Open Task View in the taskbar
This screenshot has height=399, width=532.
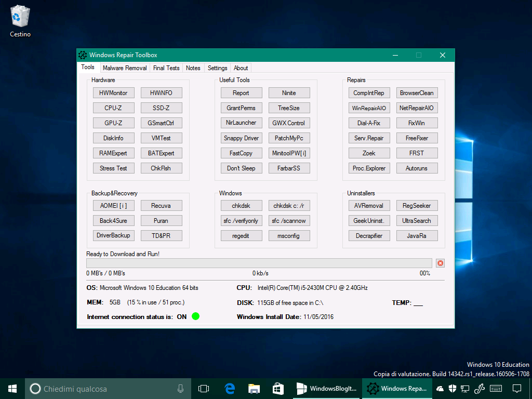[x=204, y=389]
